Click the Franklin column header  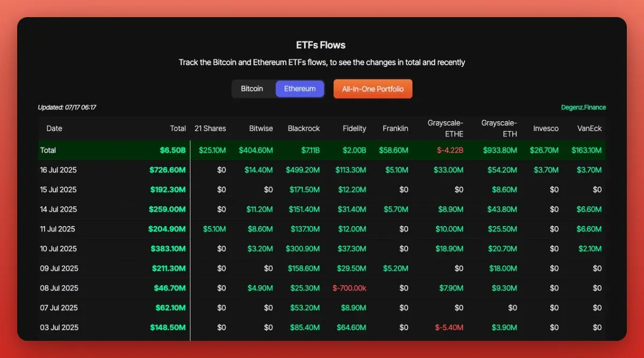(396, 129)
